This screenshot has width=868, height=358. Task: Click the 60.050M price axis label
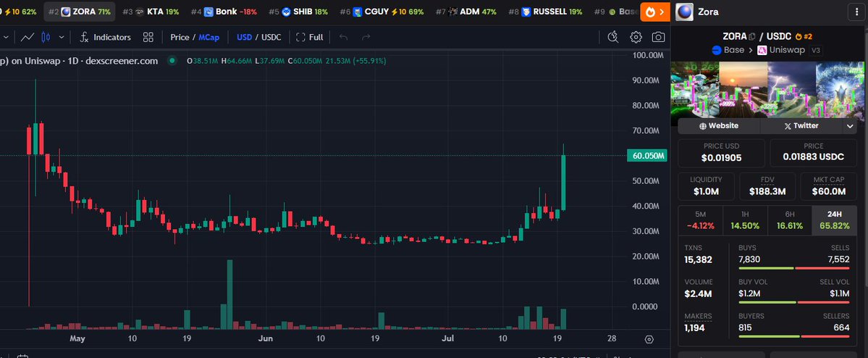pos(646,156)
